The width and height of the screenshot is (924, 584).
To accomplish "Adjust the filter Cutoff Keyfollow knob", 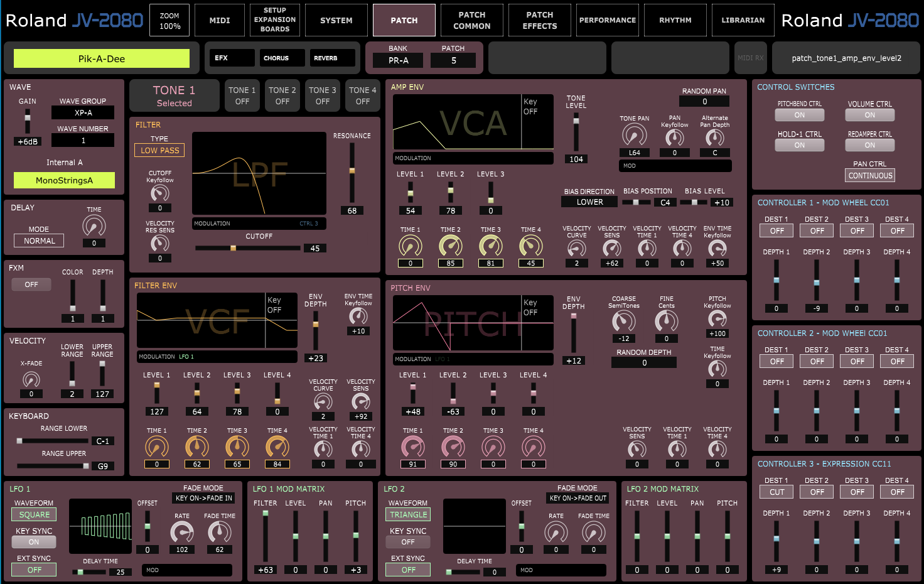I will (x=160, y=192).
